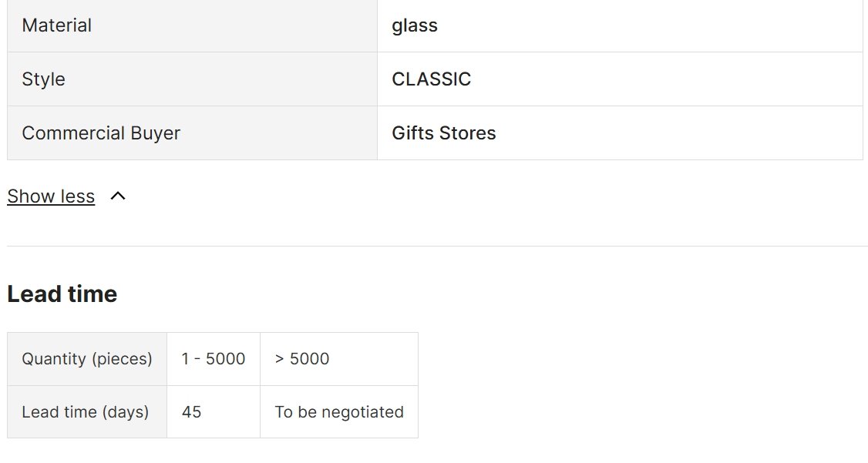The height and width of the screenshot is (463, 868).
Task: Click empty space right of lead table
Action: tap(642, 385)
